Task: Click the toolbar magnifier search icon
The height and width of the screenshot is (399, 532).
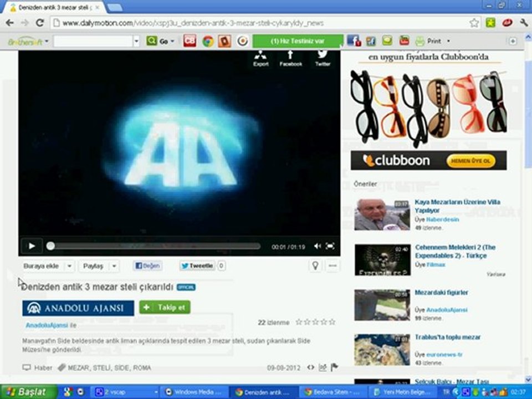Action: tap(152, 41)
